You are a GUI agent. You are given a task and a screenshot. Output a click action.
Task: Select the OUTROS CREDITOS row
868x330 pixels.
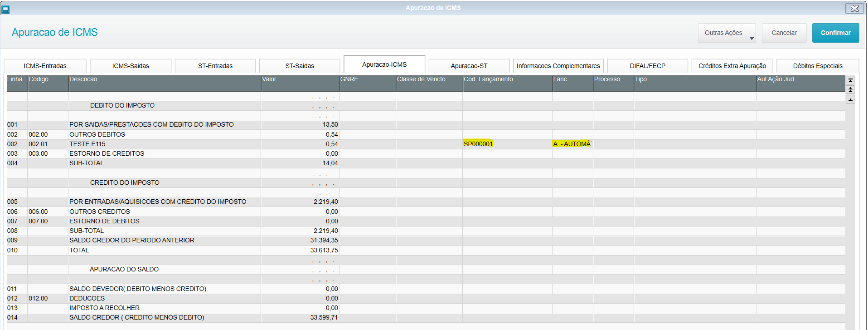[426, 212]
